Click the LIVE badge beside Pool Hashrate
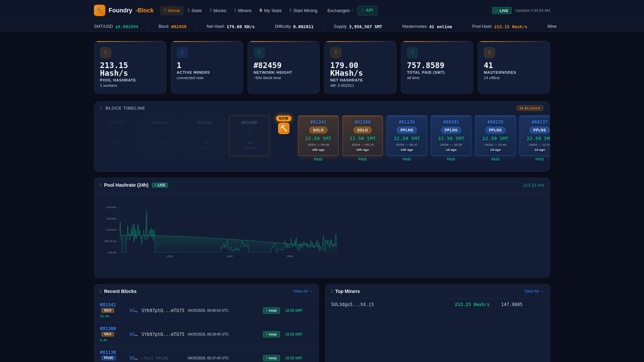644x362 pixels. pos(160,185)
